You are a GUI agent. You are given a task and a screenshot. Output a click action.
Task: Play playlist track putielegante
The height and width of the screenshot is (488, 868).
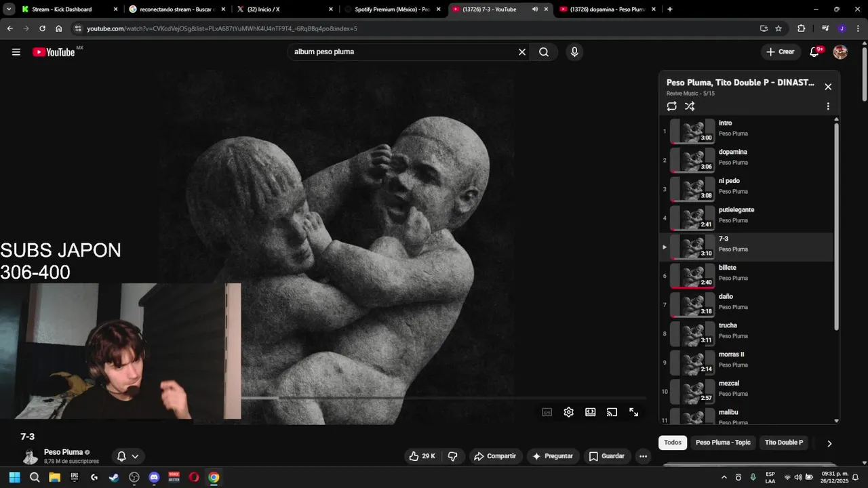pyautogui.click(x=746, y=218)
